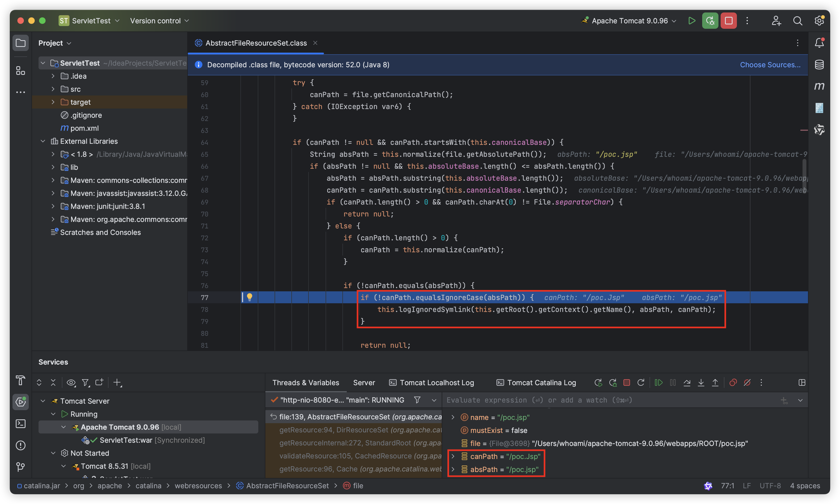Open the Maven tool window
The height and width of the screenshot is (504, 840).
coord(819,86)
